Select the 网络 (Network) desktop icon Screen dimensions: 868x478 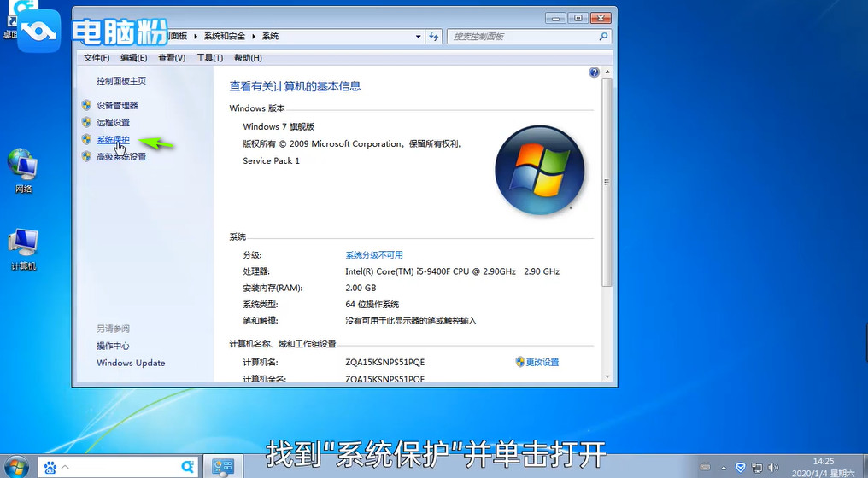point(23,171)
